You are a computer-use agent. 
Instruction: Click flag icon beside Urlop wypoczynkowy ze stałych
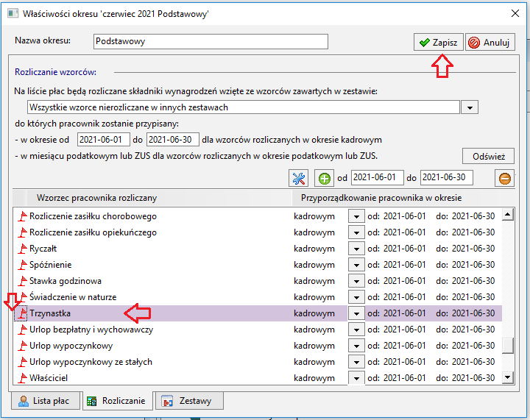click(22, 362)
